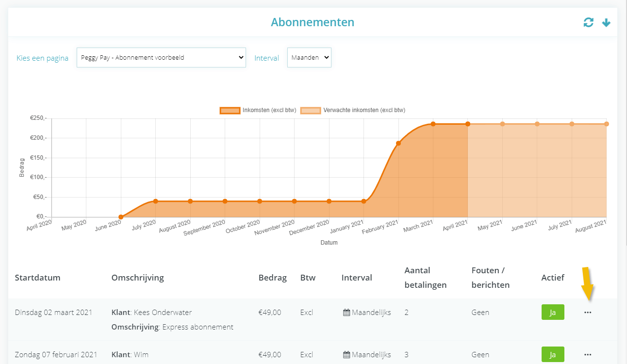
Task: Click the February 2021 data point
Action: (x=398, y=143)
